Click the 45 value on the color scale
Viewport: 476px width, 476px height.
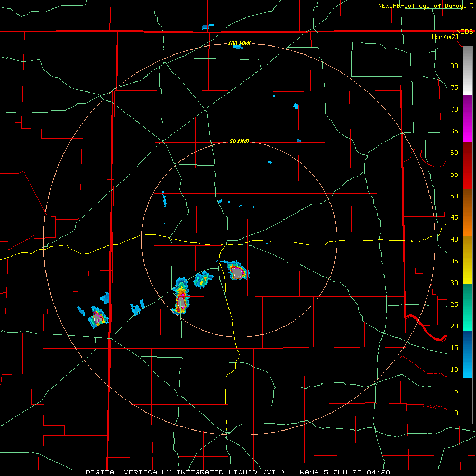click(454, 218)
